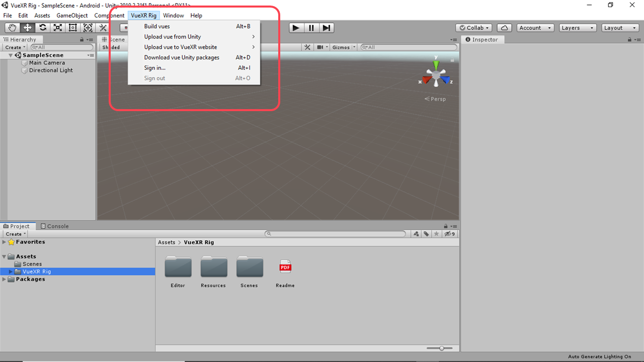Select the Hand tool in toolbar
The width and height of the screenshot is (644, 362).
tap(12, 28)
